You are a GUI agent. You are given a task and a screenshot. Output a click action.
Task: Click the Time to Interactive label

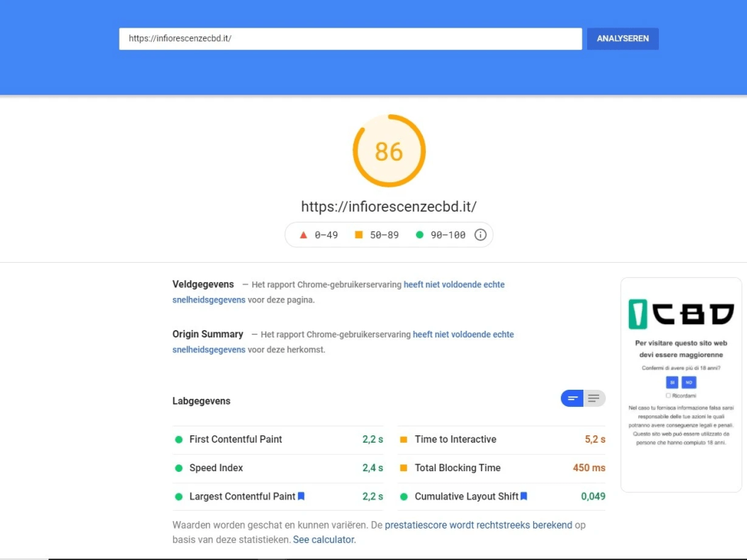click(x=456, y=439)
